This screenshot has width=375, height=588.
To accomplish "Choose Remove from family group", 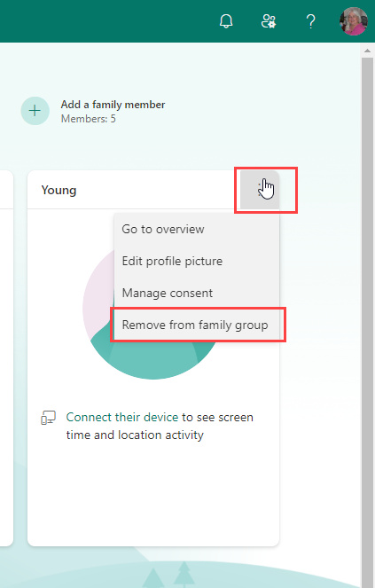I will [195, 325].
